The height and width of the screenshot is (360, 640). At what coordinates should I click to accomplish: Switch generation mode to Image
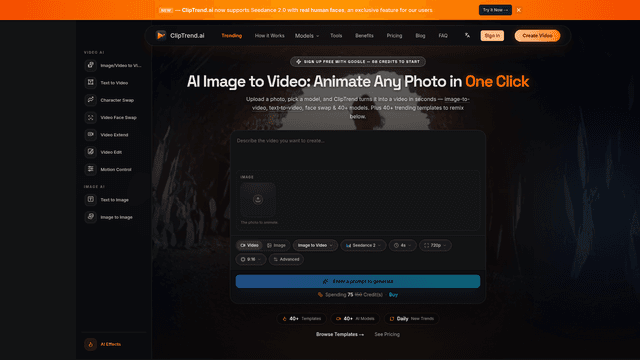tap(276, 245)
